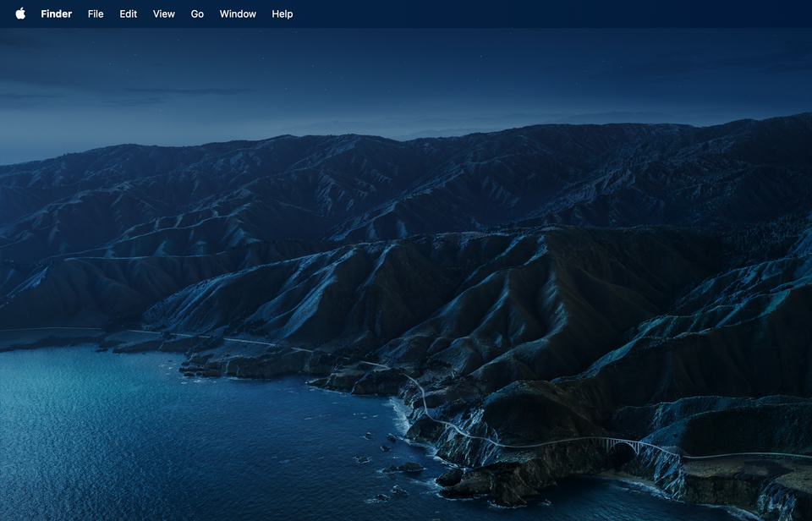Viewport: 812px width, 521px height.
Task: Open the Window menu
Action: (238, 14)
